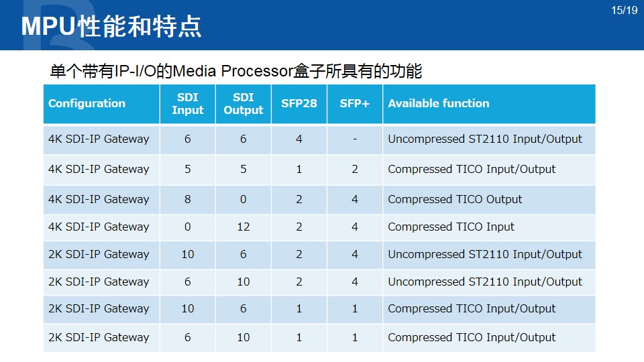Image resolution: width=644 pixels, height=362 pixels.
Task: Click SDI Output value "12"
Action: click(243, 227)
